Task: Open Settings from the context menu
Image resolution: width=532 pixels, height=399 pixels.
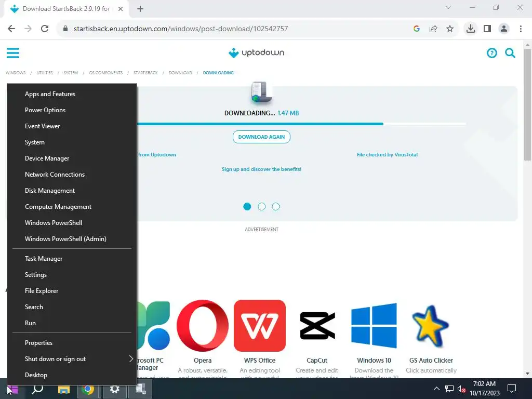Action: (x=72, y=275)
